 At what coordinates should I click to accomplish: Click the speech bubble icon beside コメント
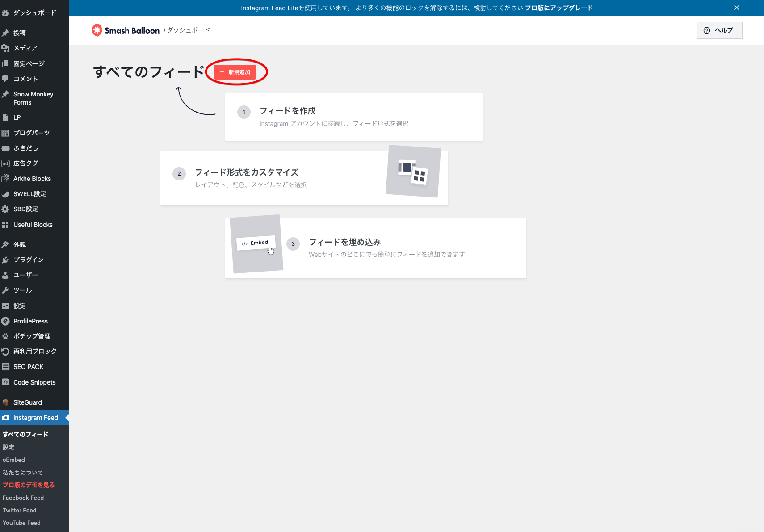(5, 79)
